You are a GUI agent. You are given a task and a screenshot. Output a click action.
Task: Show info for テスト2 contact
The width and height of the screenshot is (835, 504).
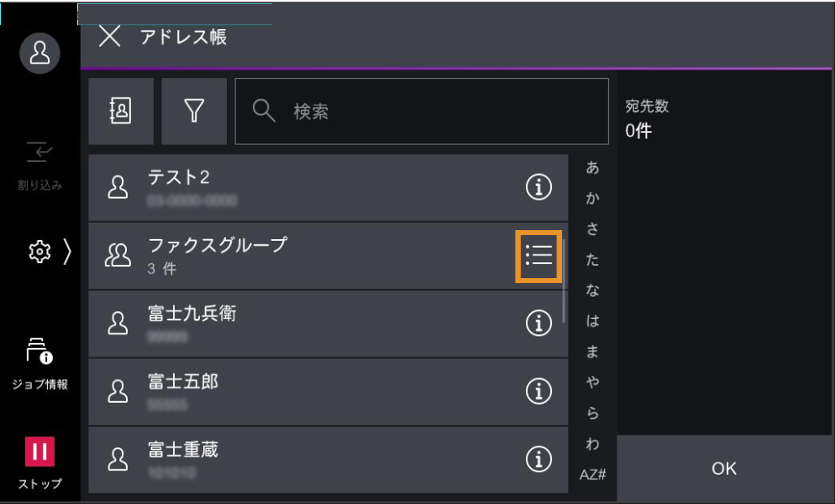[x=538, y=187]
